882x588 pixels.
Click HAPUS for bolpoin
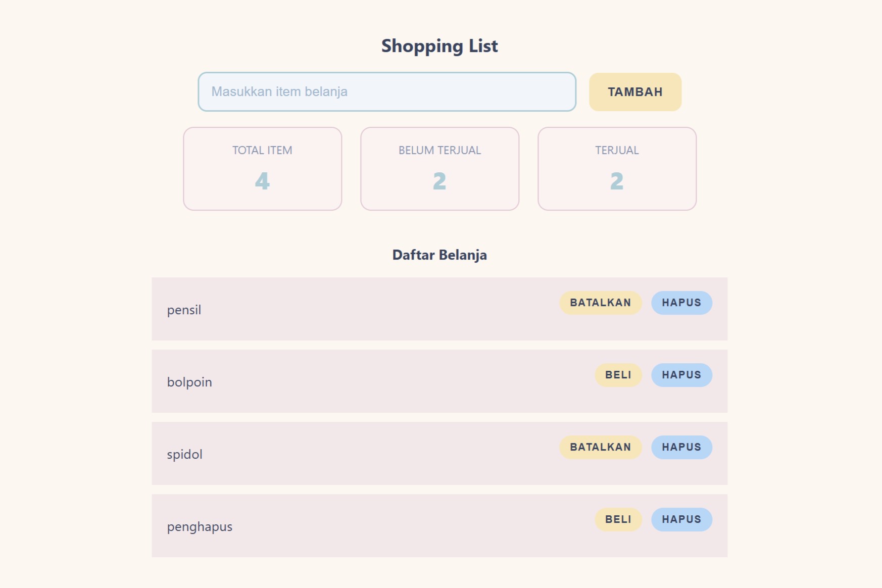tap(681, 375)
